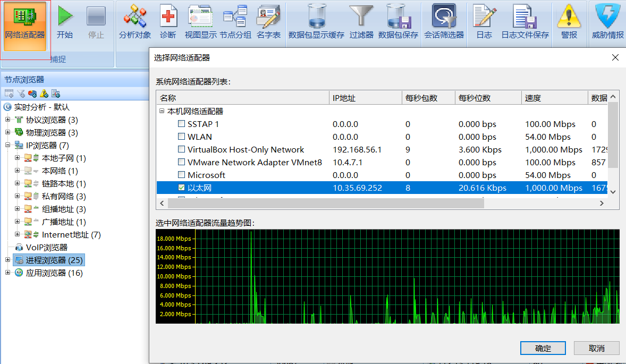Check the SSTAP 1 adapter checkbox
Viewport: 626px width, 364px height.
tap(181, 124)
